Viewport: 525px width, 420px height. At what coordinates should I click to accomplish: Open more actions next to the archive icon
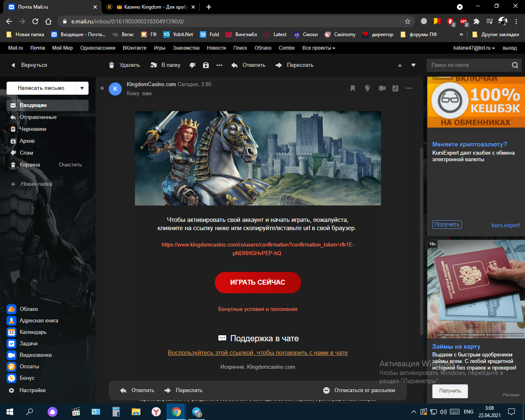click(219, 65)
